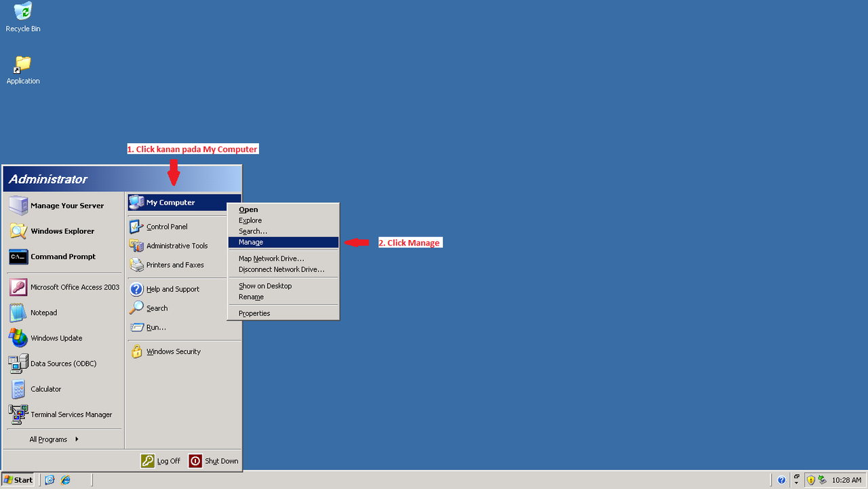Select Disconnect Network Drive... option
Viewport: 868px width, 489px height.
click(x=283, y=269)
